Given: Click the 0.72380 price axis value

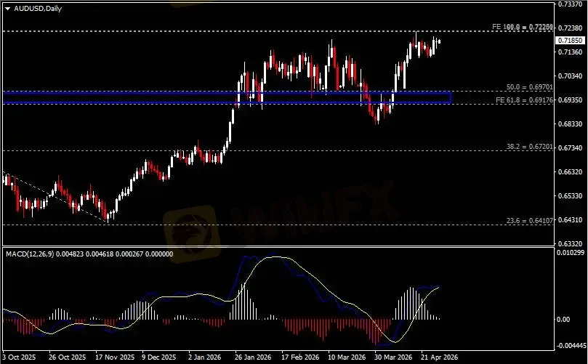Looking at the screenshot, I should coord(571,28).
